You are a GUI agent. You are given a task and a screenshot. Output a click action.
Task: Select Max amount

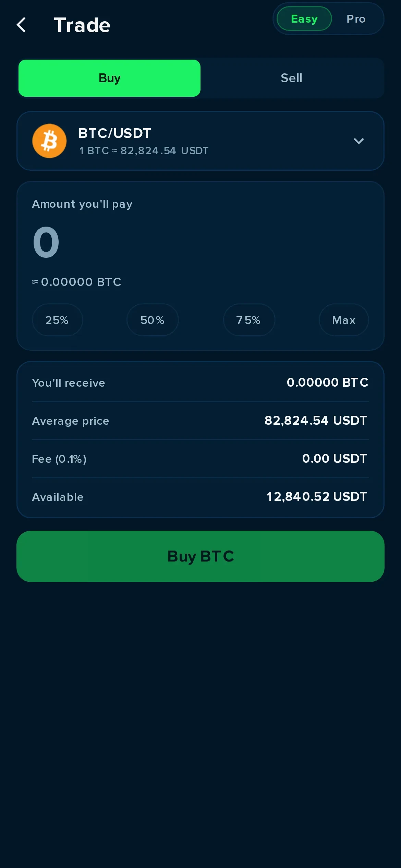click(344, 320)
